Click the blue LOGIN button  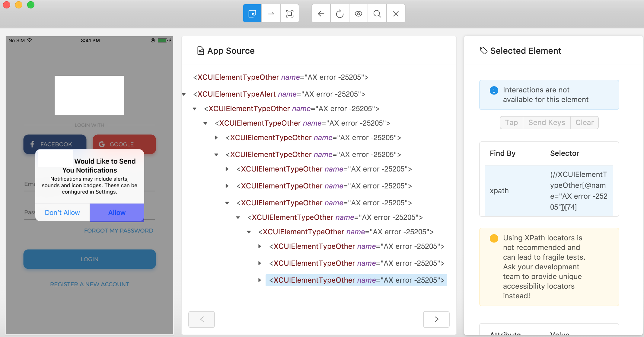click(x=90, y=259)
